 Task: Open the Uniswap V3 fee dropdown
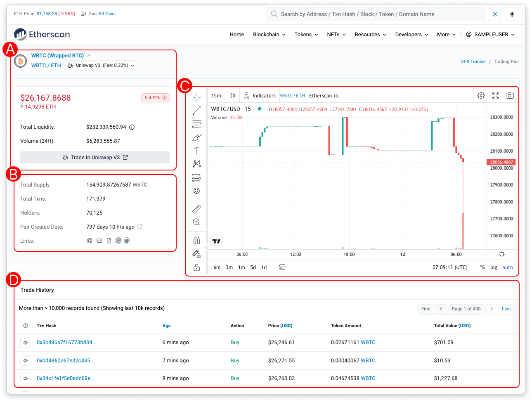click(x=101, y=66)
